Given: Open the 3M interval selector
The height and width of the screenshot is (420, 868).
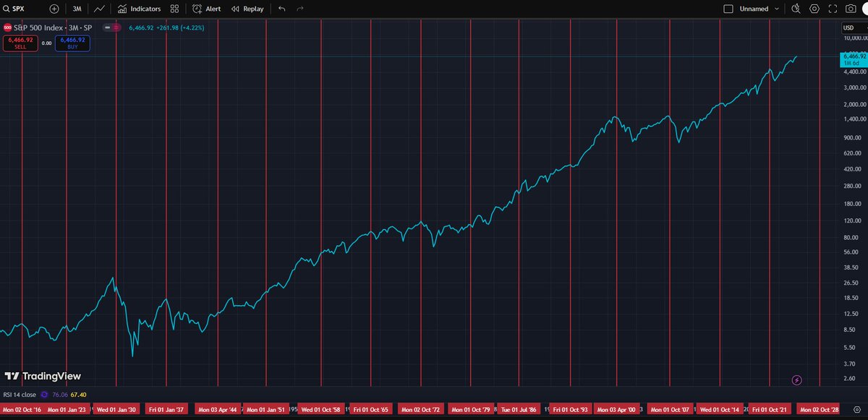Looking at the screenshot, I should 77,9.
